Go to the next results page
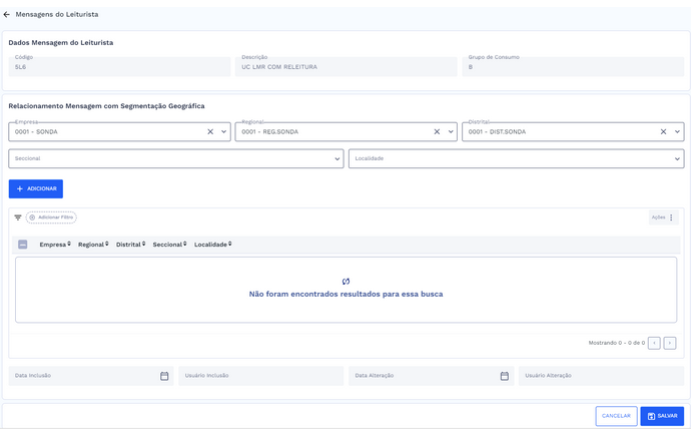Image resolution: width=694 pixels, height=432 pixels. pyautogui.click(x=670, y=343)
